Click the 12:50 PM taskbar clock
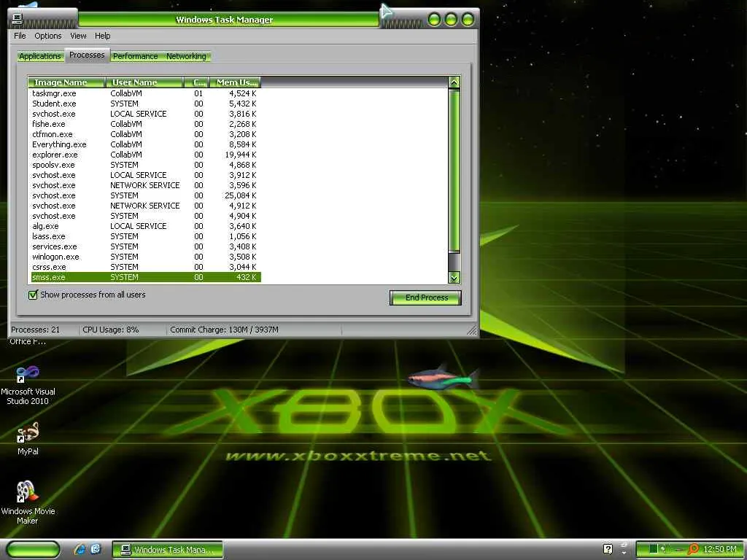Image resolution: width=747 pixels, height=560 pixels. pyautogui.click(x=720, y=549)
